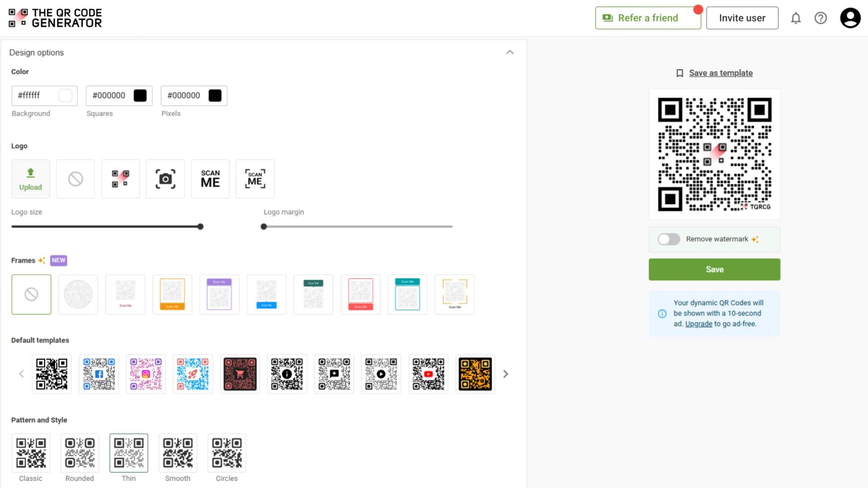This screenshot has height=488, width=868.
Task: Open the notifications bell
Action: [x=796, y=18]
